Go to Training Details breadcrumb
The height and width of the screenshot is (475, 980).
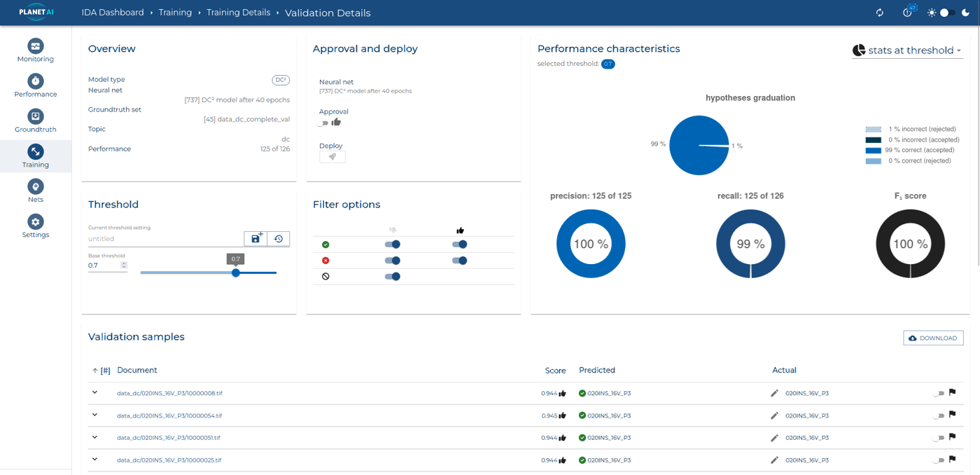[x=238, y=13]
